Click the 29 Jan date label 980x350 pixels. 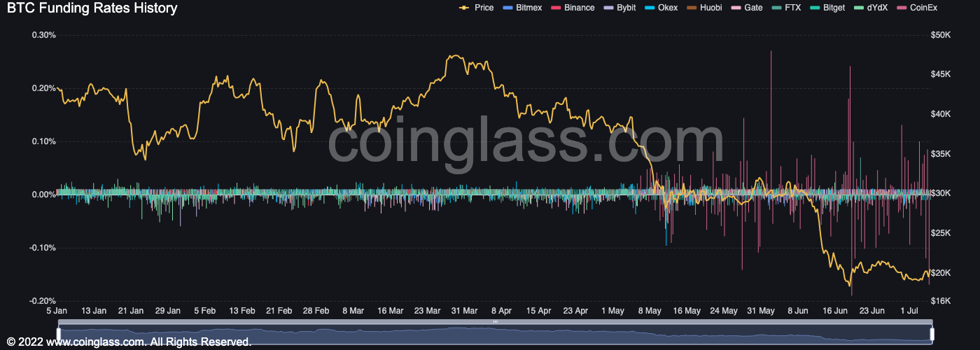168,311
